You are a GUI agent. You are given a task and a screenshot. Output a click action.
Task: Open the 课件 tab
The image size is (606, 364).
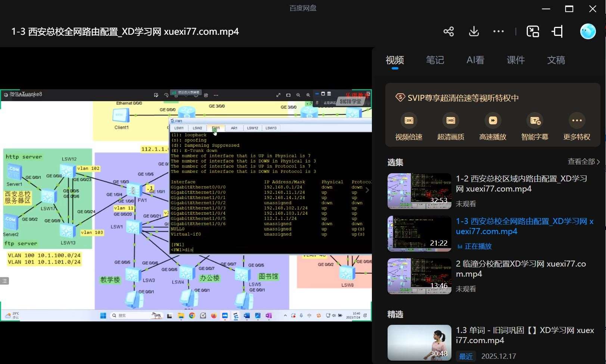pos(516,60)
